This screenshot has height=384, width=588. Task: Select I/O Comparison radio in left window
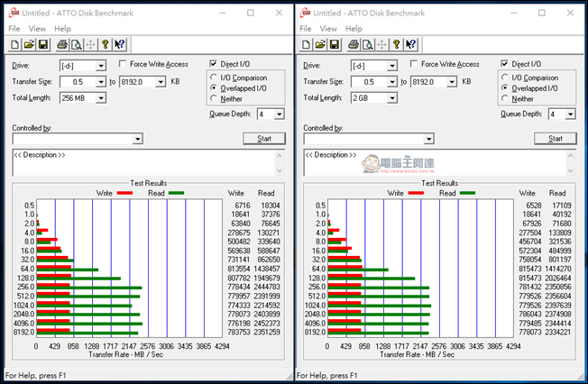click(x=214, y=78)
